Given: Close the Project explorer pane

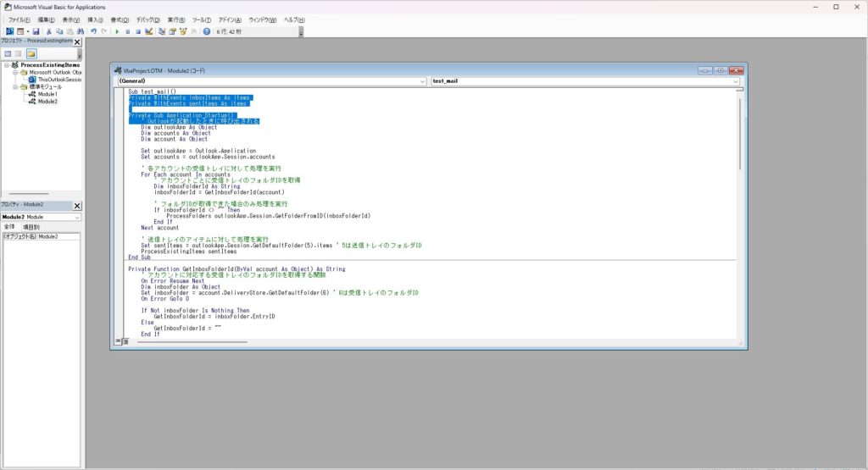Looking at the screenshot, I should (77, 41).
